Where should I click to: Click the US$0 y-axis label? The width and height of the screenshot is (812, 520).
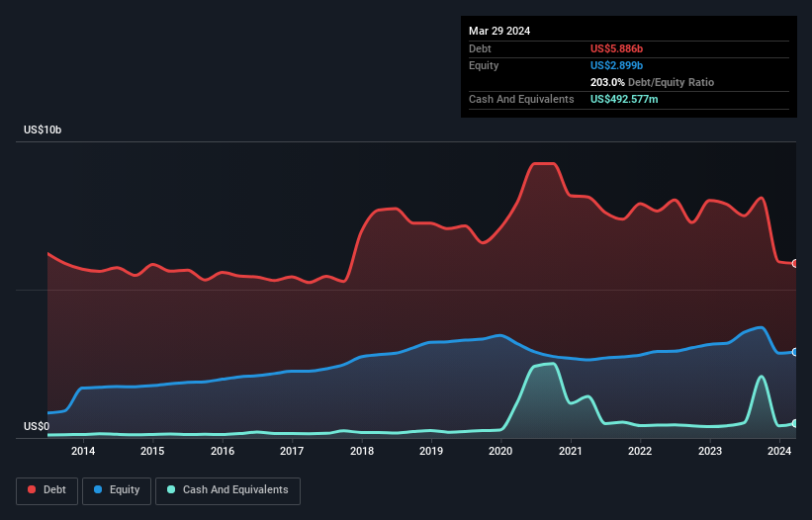pos(37,426)
